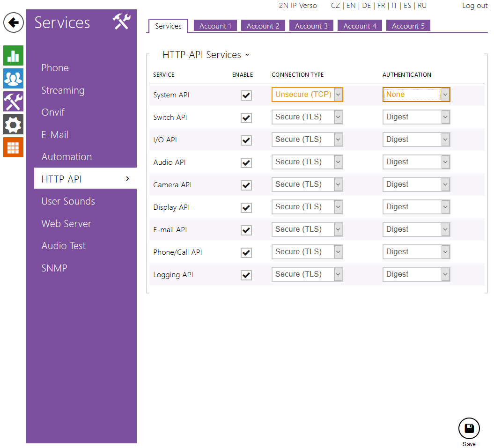Open Switch API authentication dropdown

[x=416, y=117]
